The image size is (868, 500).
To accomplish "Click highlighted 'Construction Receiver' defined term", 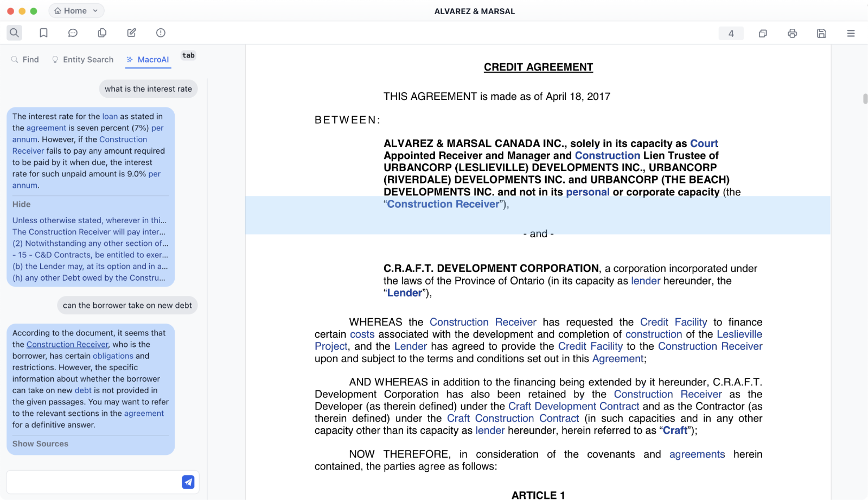I will [443, 204].
